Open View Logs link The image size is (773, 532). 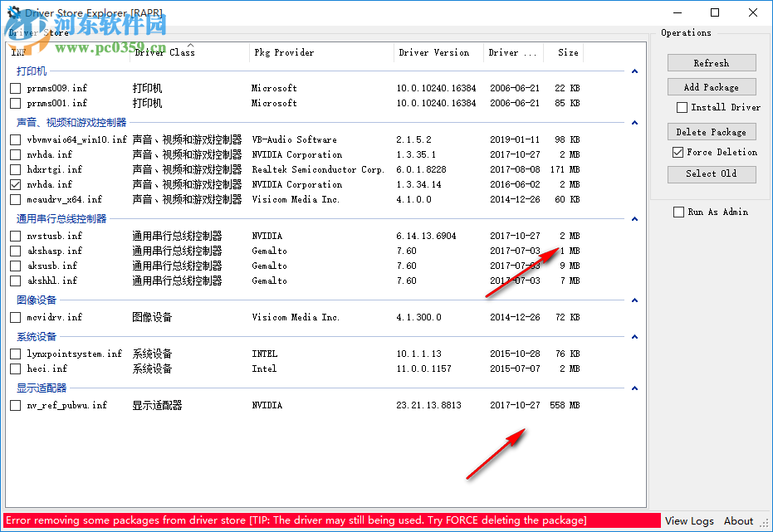(x=689, y=520)
